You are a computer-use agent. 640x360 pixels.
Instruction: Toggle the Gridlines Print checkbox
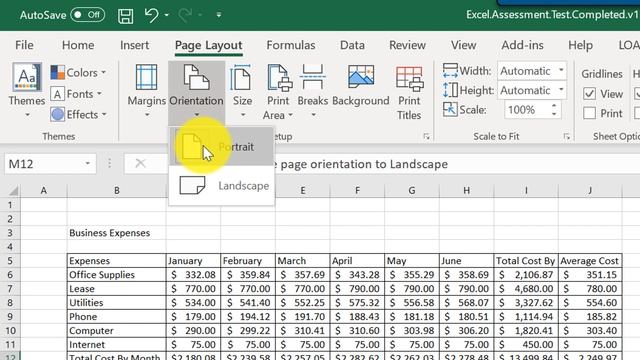tap(589, 113)
